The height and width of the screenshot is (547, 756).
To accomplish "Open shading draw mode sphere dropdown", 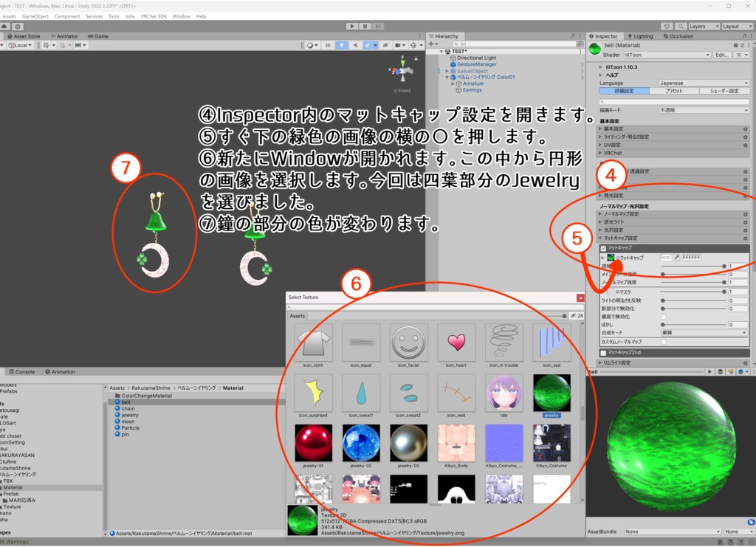I will tap(312, 45).
